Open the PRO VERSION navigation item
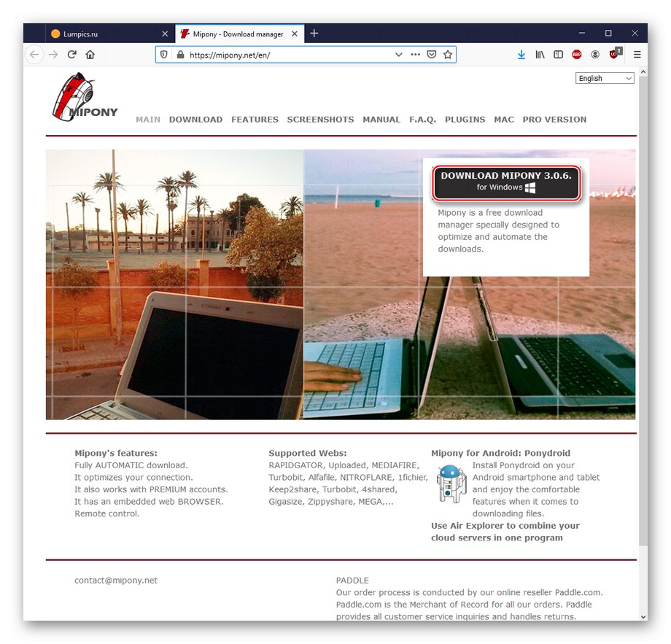This screenshot has height=644, width=671. point(554,120)
